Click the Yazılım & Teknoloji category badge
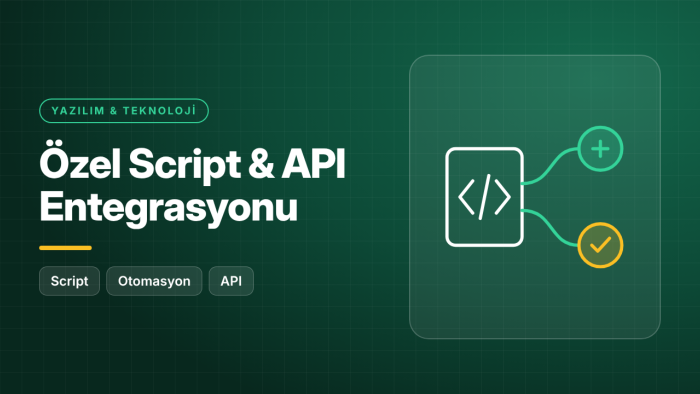The height and width of the screenshot is (394, 700). pos(124,111)
